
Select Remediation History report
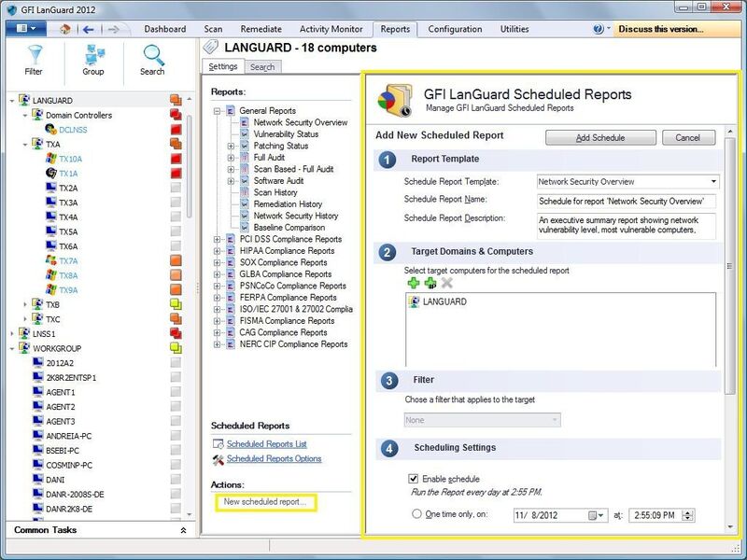click(288, 204)
